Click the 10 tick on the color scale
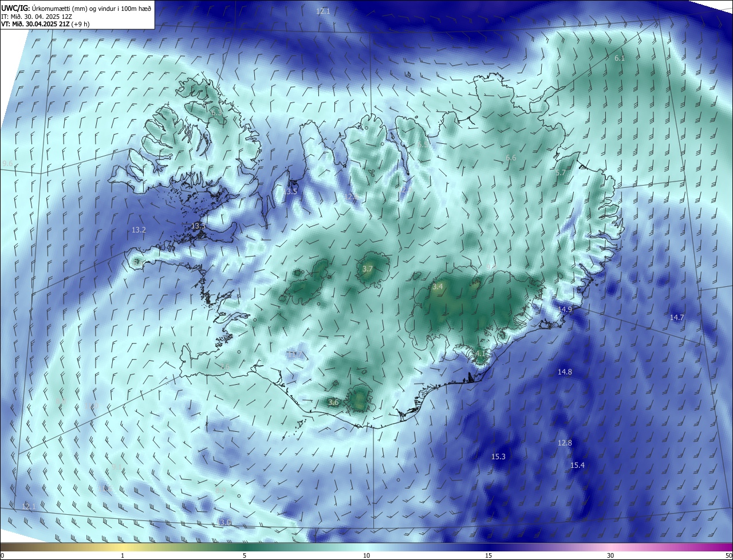The image size is (733, 560). click(x=366, y=555)
